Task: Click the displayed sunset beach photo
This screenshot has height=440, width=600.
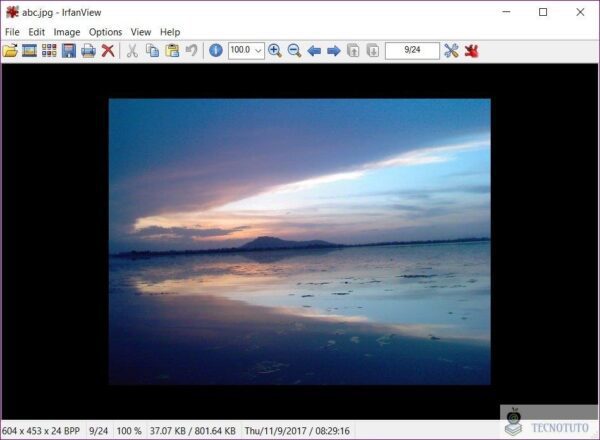Action: tap(300, 241)
